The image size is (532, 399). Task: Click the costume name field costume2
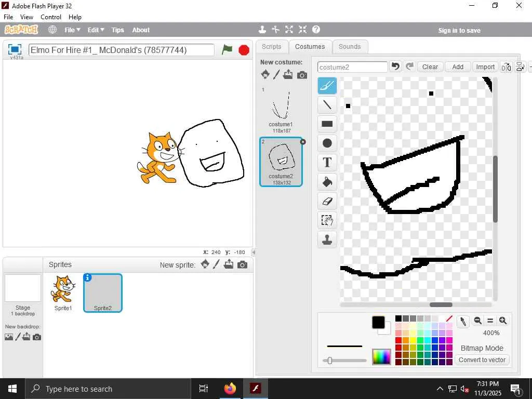(x=353, y=67)
